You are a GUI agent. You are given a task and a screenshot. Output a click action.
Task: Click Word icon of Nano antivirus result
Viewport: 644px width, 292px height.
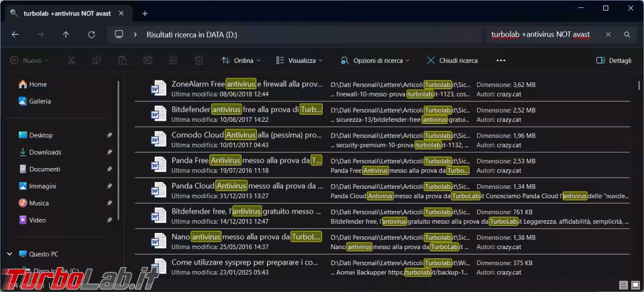[x=158, y=241]
